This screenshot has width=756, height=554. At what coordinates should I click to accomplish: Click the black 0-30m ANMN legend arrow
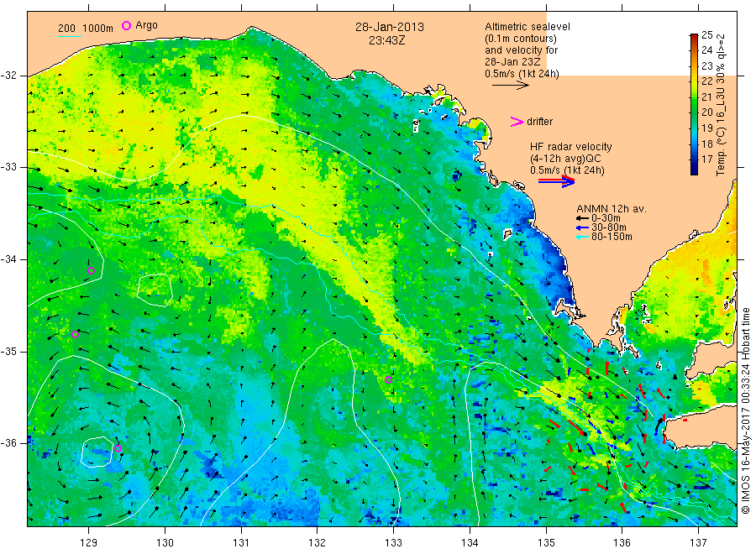click(582, 218)
